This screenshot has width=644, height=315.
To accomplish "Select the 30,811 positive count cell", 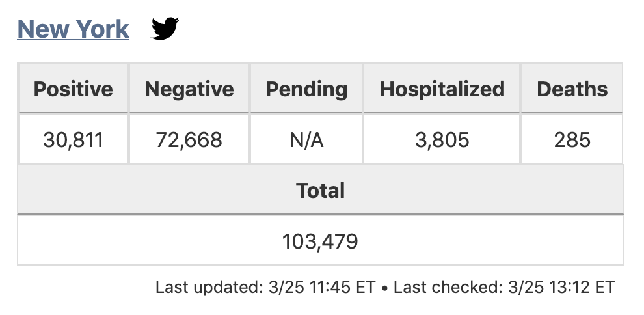I will (73, 139).
